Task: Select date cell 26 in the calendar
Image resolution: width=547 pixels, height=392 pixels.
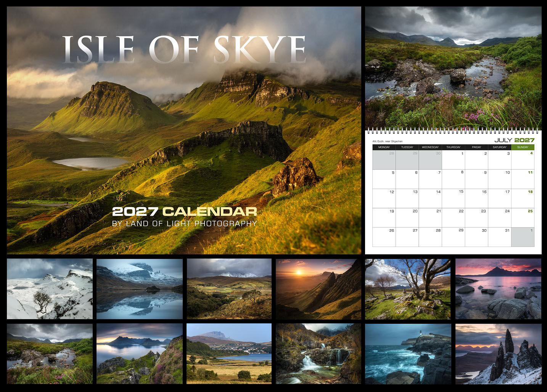Action: click(384, 237)
